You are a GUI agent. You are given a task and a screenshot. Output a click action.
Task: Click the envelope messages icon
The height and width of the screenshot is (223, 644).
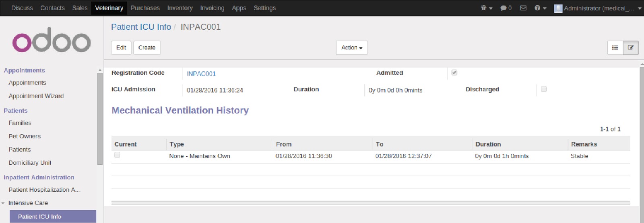click(523, 8)
